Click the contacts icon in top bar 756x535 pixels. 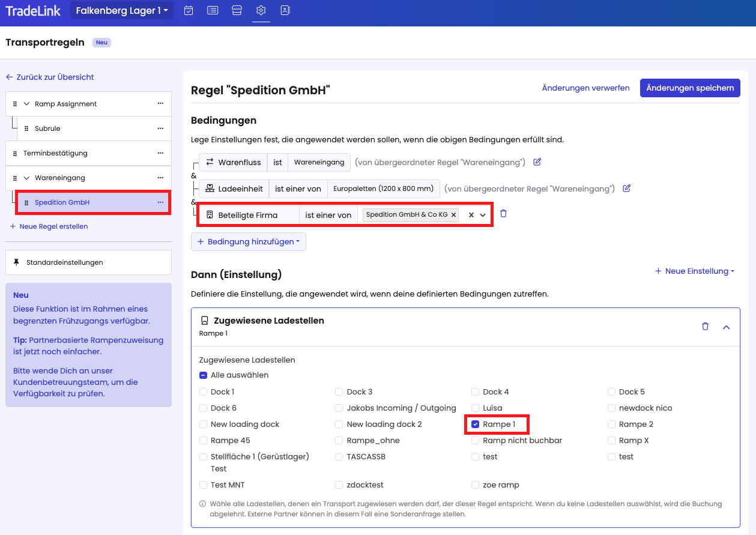coord(285,10)
